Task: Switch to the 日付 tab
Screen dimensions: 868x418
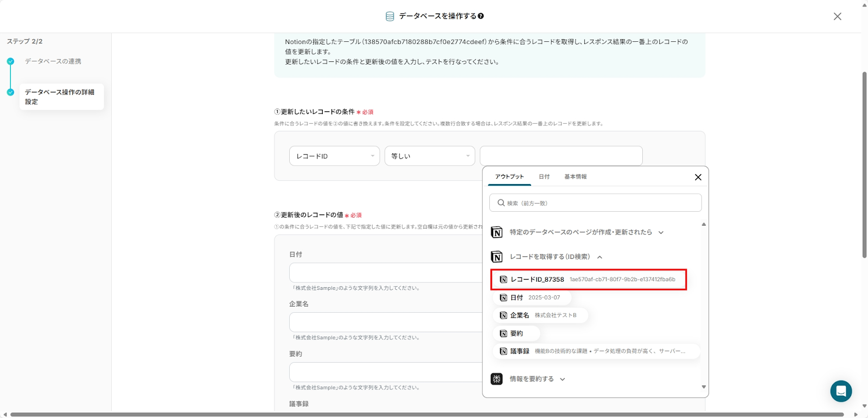Action: pyautogui.click(x=544, y=176)
